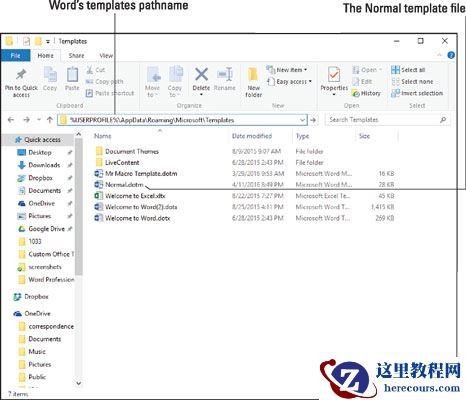Image resolution: width=466 pixels, height=400 pixels.
Task: Click the Copy ribbon icon
Action: [50, 74]
